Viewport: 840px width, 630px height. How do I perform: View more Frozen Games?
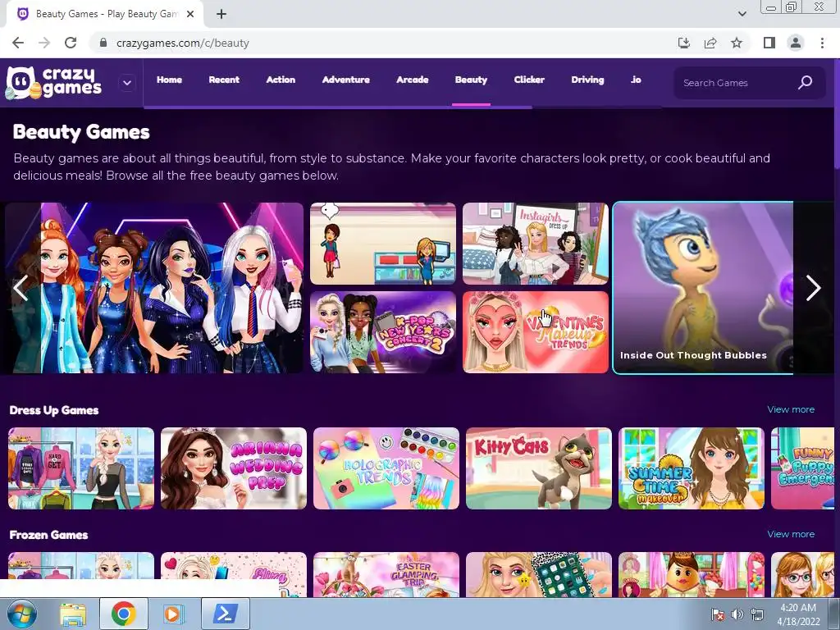(791, 534)
